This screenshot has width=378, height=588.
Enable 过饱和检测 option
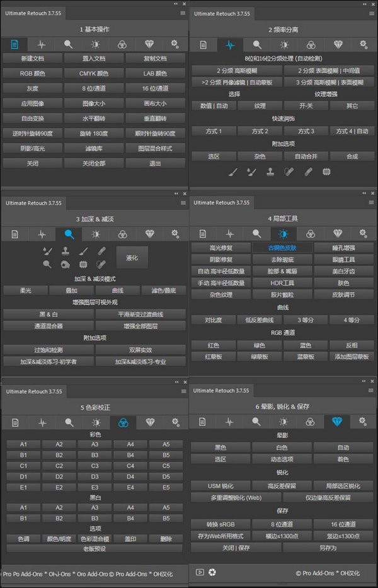[x=49, y=350]
